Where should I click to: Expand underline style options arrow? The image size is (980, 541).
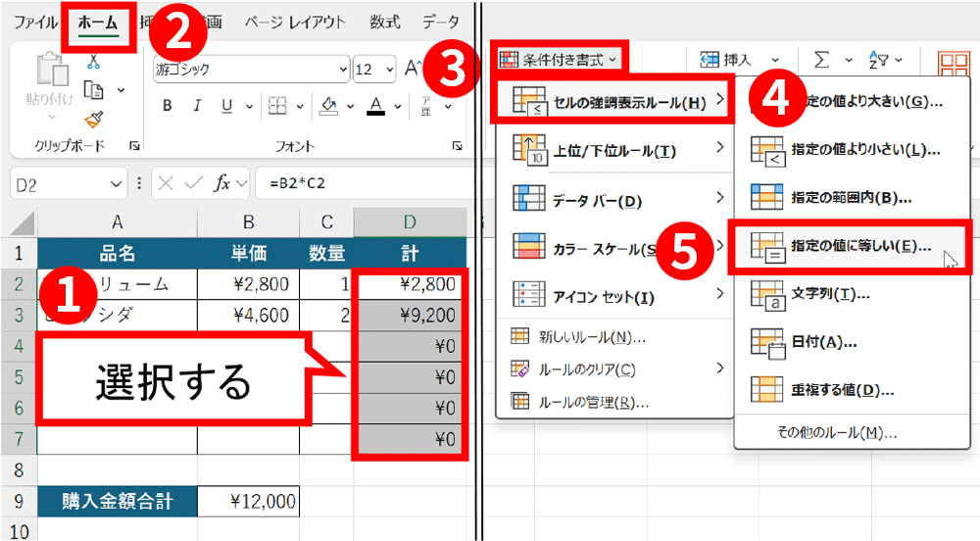[249, 107]
